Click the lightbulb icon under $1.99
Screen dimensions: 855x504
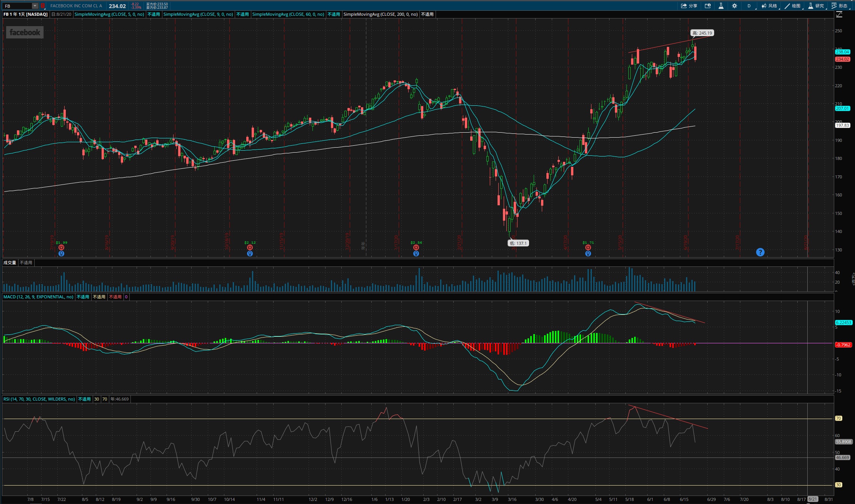point(61,254)
